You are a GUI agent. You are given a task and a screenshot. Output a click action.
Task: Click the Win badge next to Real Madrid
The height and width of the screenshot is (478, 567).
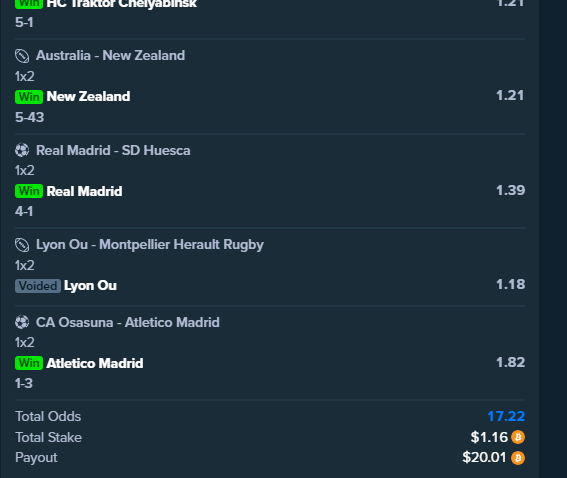pos(29,191)
